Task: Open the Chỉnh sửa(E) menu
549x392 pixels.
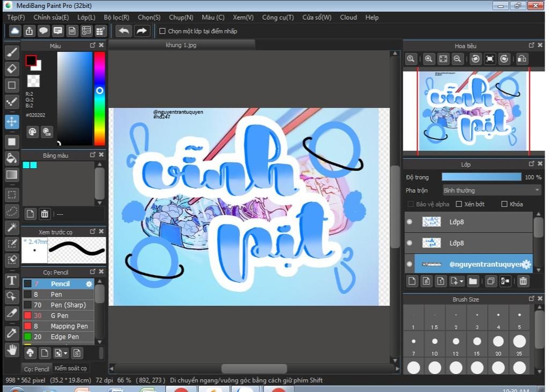Action: [x=51, y=17]
